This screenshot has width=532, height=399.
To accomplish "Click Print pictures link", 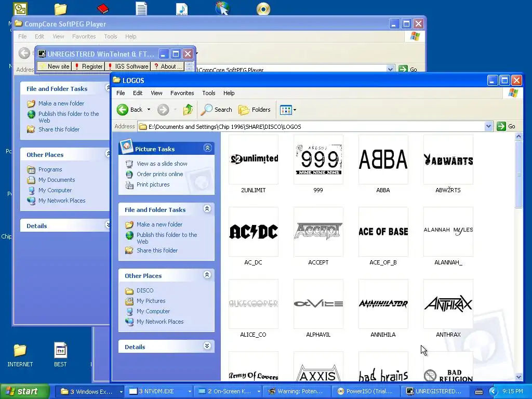I will (x=153, y=184).
